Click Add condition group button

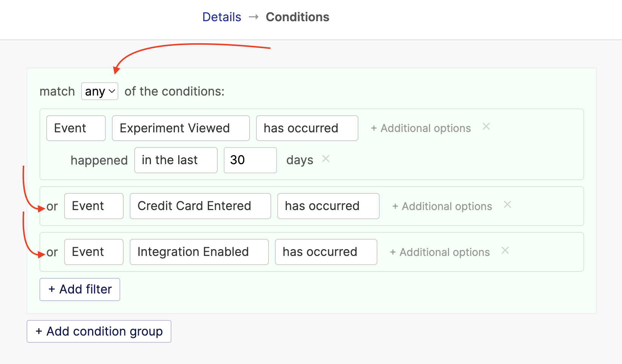[x=99, y=331]
